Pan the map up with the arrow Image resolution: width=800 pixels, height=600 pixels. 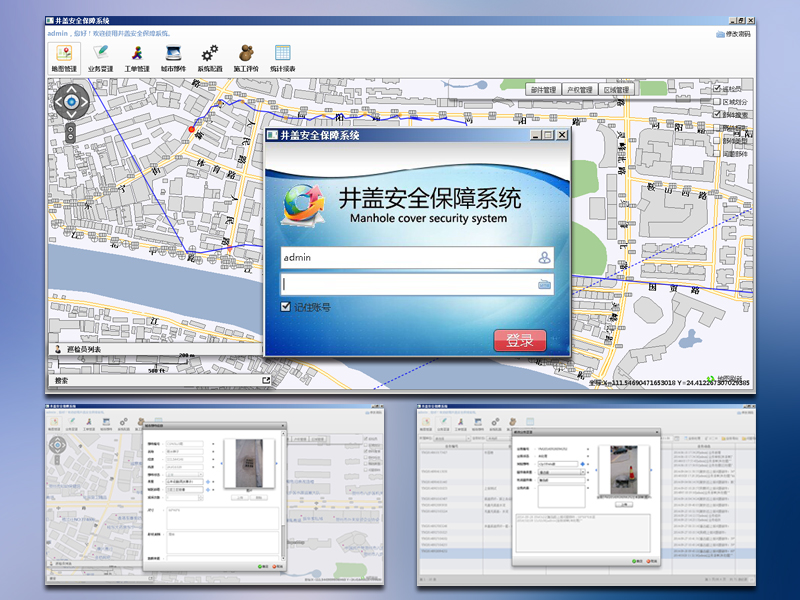click(71, 90)
